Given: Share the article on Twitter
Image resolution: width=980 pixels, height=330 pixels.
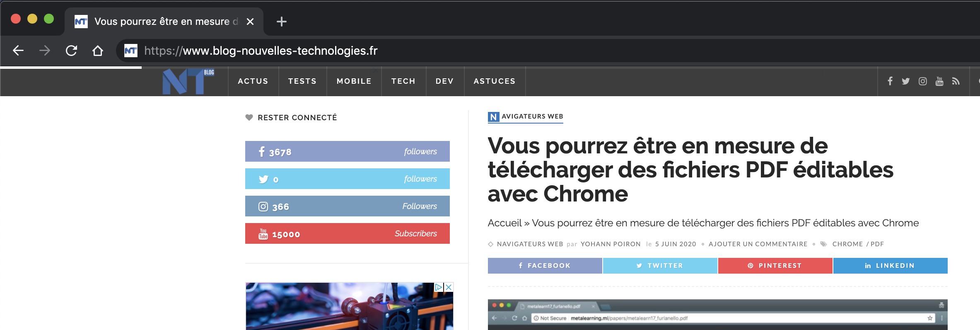Looking at the screenshot, I should [660, 266].
